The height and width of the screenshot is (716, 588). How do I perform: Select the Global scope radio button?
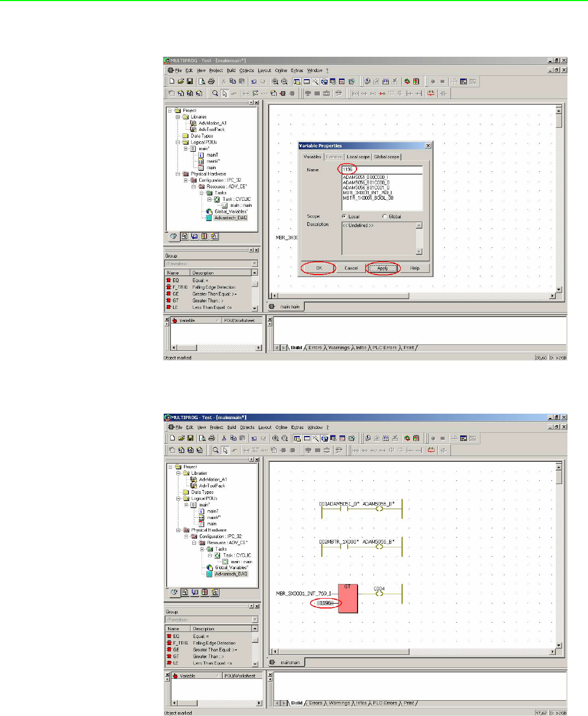coord(384,217)
